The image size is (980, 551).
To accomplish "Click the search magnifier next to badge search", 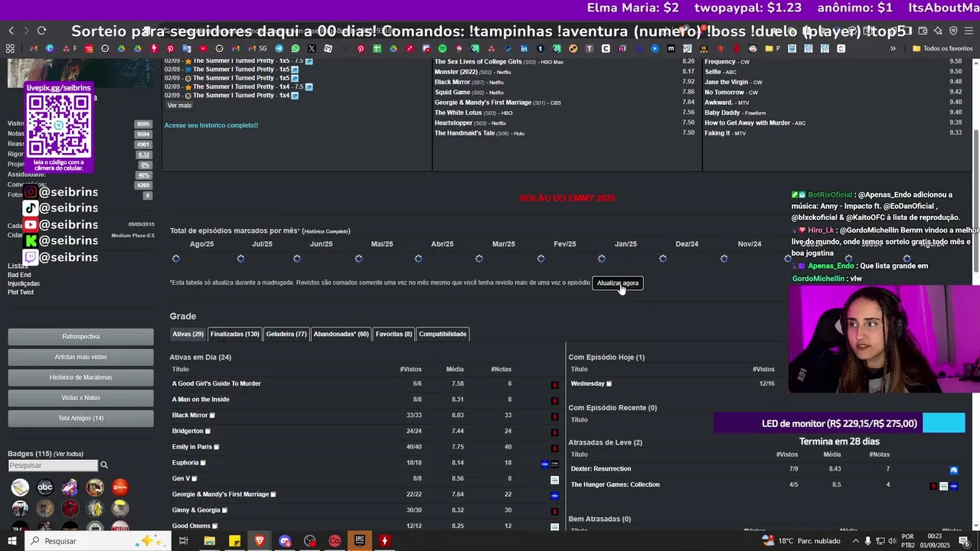I will (x=104, y=465).
